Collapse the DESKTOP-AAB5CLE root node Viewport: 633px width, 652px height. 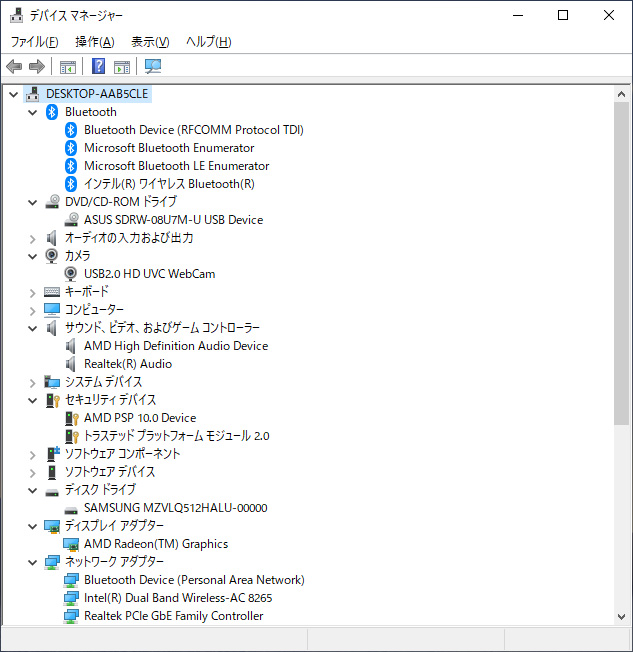pyautogui.click(x=13, y=94)
